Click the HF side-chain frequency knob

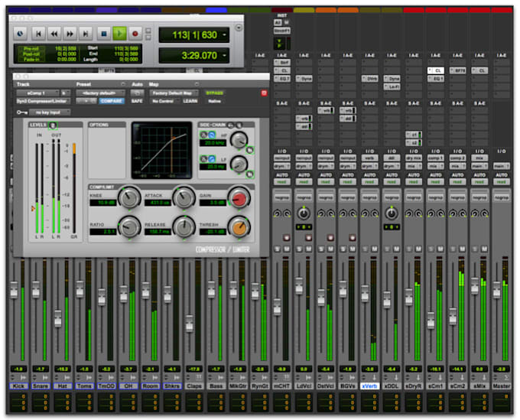pyautogui.click(x=239, y=140)
